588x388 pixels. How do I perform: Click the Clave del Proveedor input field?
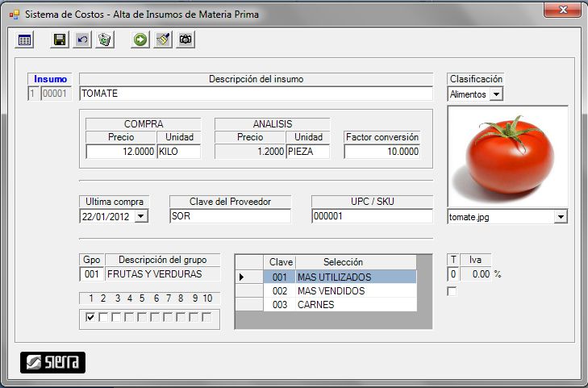[x=230, y=216]
